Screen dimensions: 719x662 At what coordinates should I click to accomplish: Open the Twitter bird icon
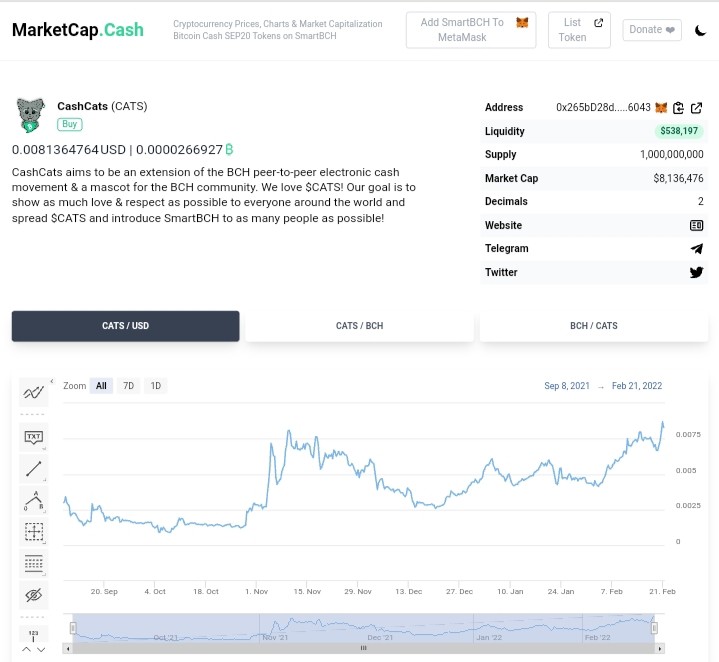coord(696,272)
